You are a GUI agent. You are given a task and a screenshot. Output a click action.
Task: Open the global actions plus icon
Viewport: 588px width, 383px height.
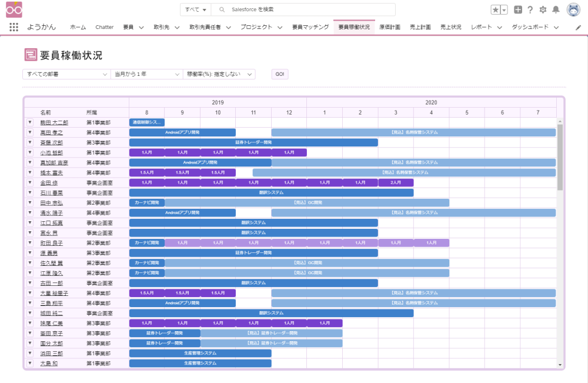click(517, 10)
